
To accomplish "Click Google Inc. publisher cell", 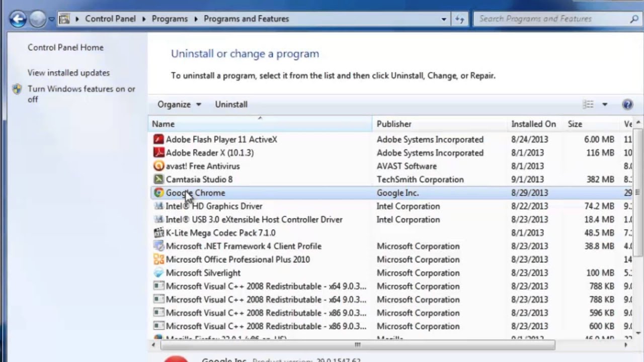I will [x=397, y=193].
